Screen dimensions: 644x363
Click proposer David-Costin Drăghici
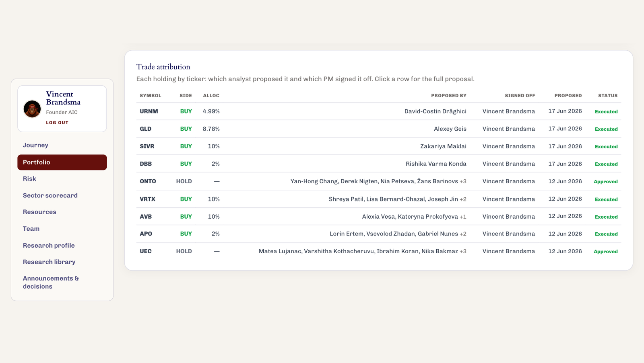436,111
